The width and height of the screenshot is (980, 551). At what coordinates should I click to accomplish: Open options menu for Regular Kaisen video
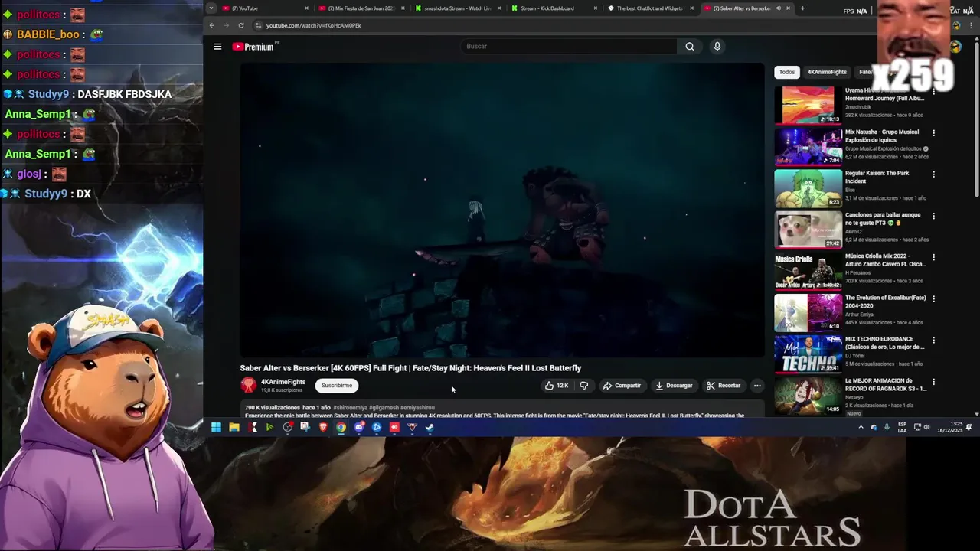point(933,174)
